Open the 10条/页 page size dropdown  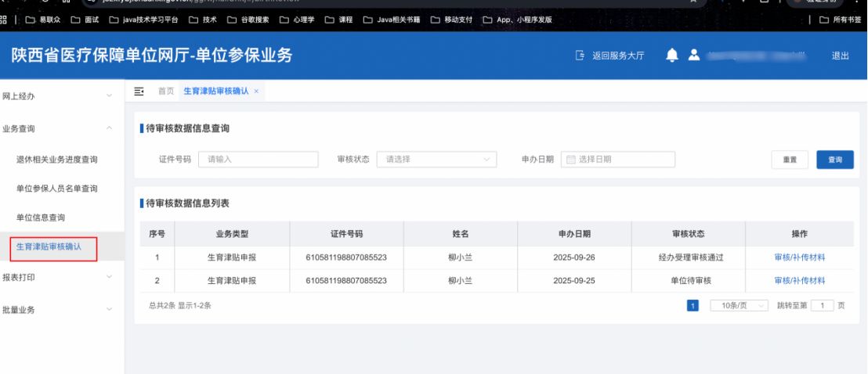[739, 306]
